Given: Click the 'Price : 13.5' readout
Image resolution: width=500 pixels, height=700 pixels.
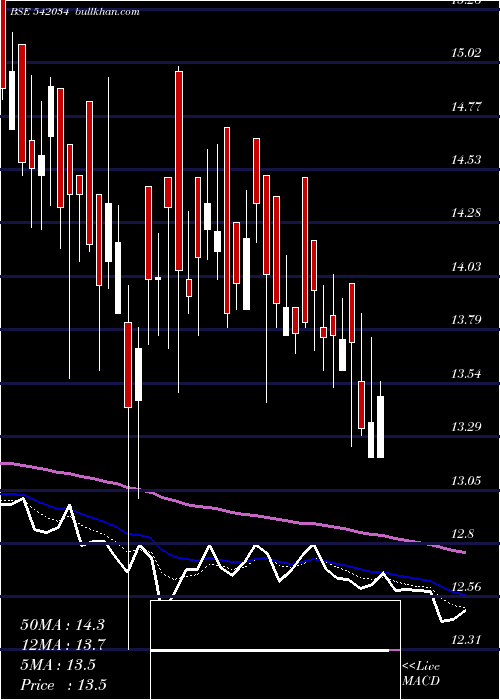Looking at the screenshot, I should click(63, 685).
